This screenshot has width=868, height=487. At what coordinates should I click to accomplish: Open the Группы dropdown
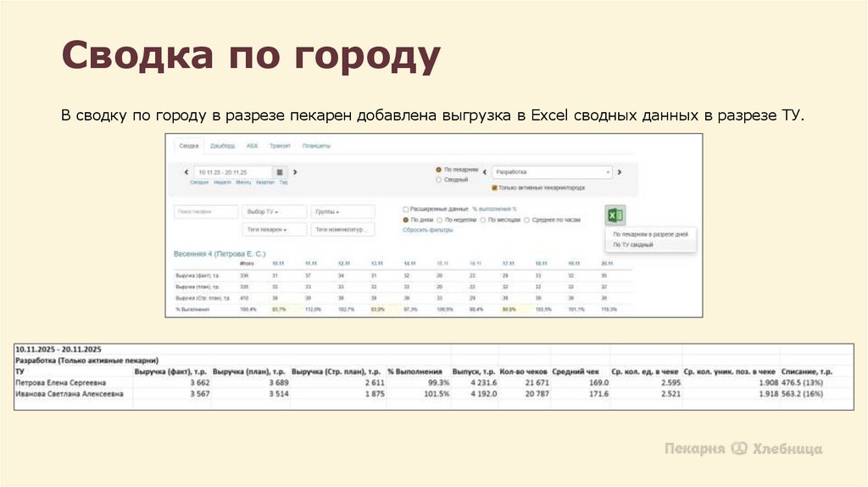[x=342, y=211]
